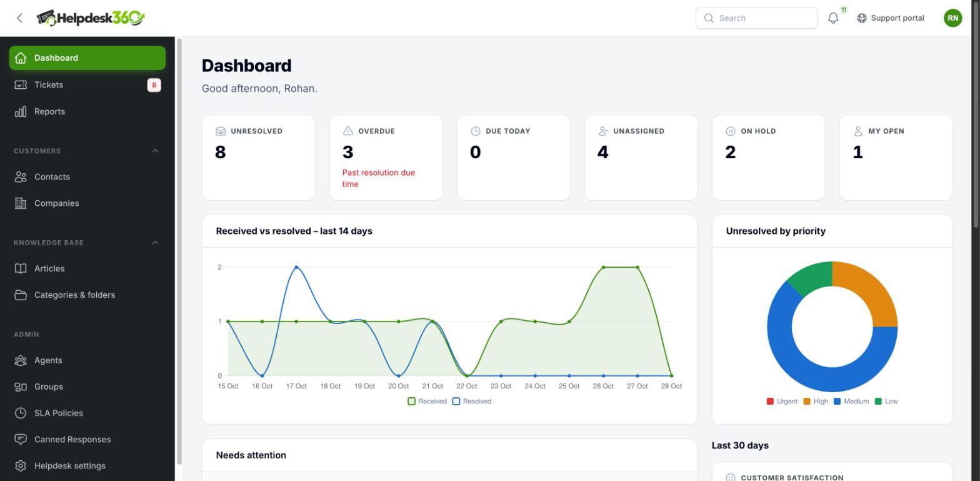Toggle High in priority legend
The image size is (980, 481).
(x=816, y=402)
